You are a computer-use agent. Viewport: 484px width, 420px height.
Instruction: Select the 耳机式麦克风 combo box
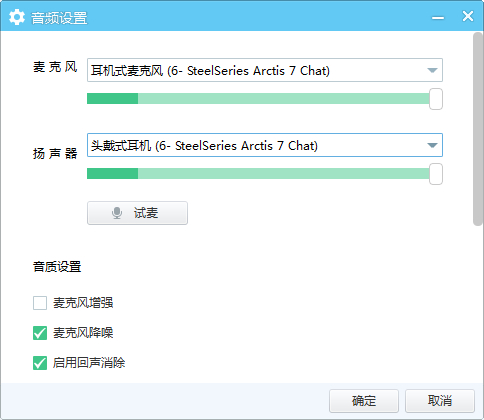265,70
